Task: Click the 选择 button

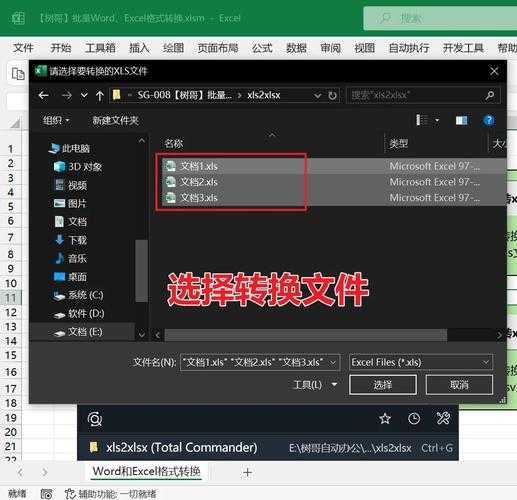Action: coord(383,385)
